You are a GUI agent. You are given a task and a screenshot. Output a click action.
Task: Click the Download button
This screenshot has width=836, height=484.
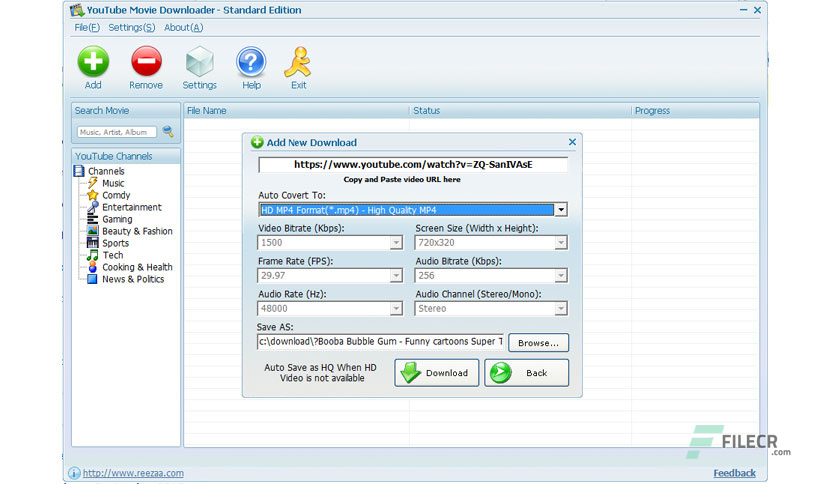pos(437,373)
